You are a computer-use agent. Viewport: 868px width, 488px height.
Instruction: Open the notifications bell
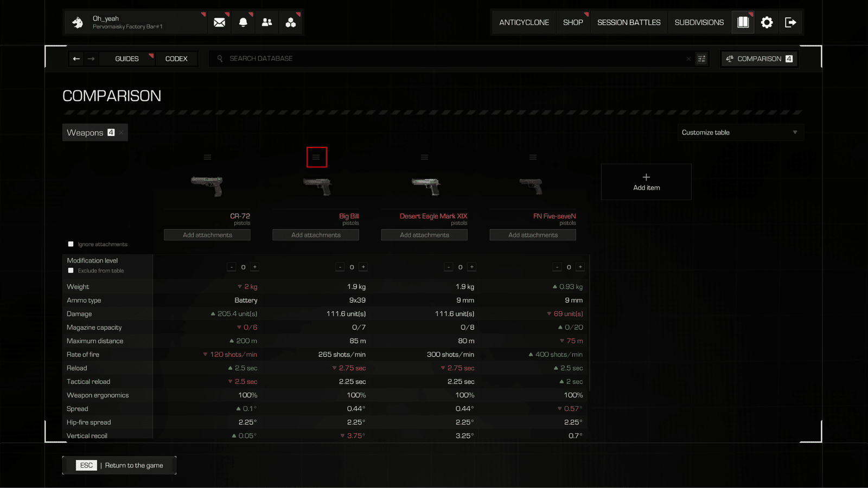tap(243, 22)
